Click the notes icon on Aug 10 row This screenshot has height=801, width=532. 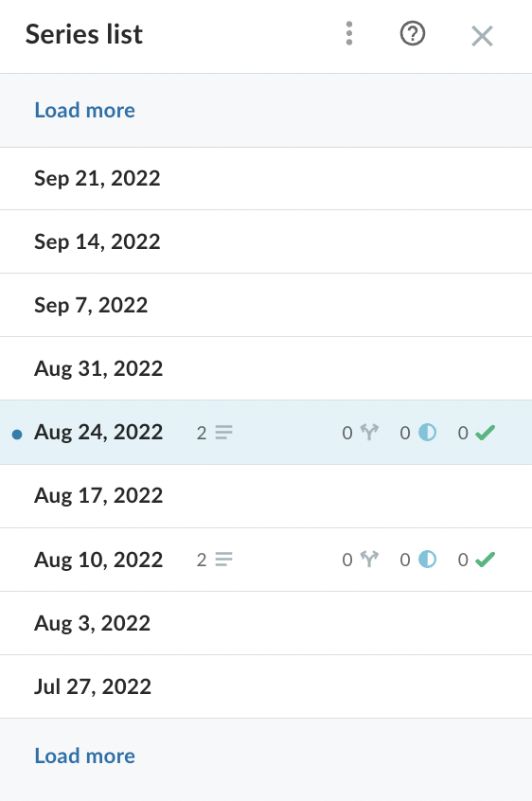click(x=223, y=560)
